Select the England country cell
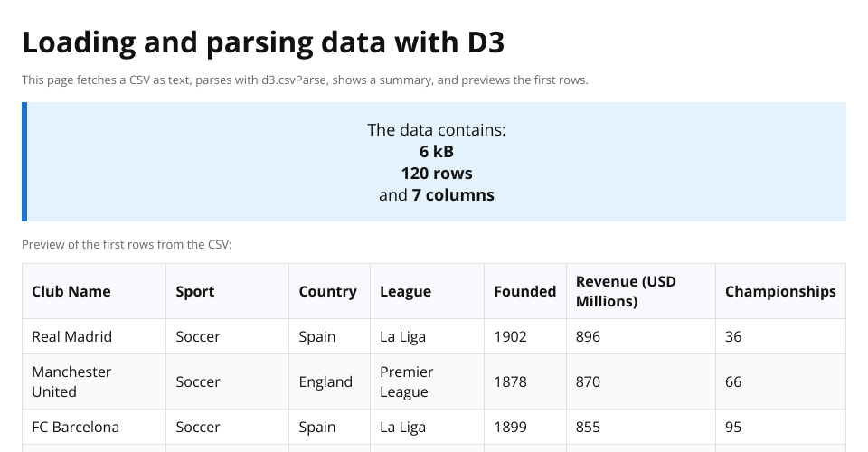The height and width of the screenshot is (452, 868). coord(325,381)
